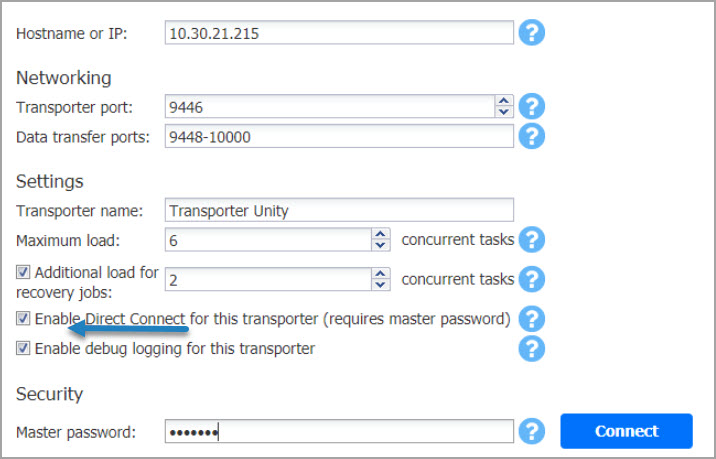Increase Transporter port with up arrow
Screen dimensions: 716x459
click(x=504, y=101)
